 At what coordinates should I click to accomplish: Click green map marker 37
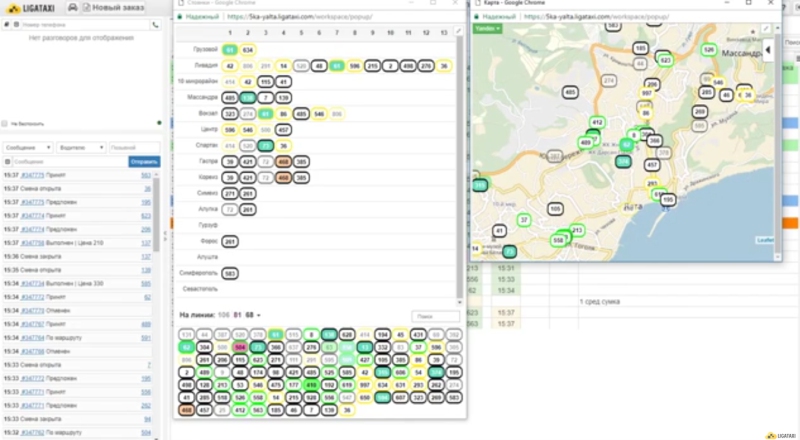pyautogui.click(x=523, y=220)
